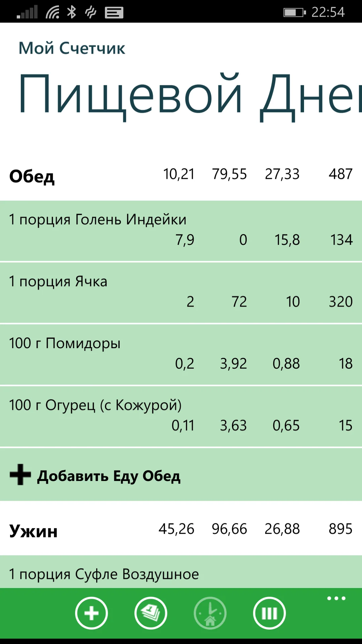Image resolution: width=362 pixels, height=644 pixels.
Task: Tap the battery indicator in status bar
Action: pos(294,13)
